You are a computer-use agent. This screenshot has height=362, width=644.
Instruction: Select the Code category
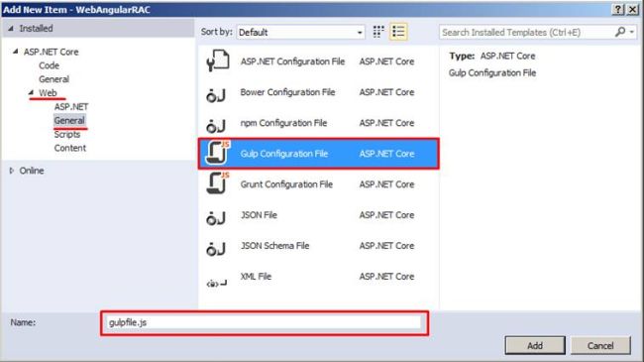49,65
